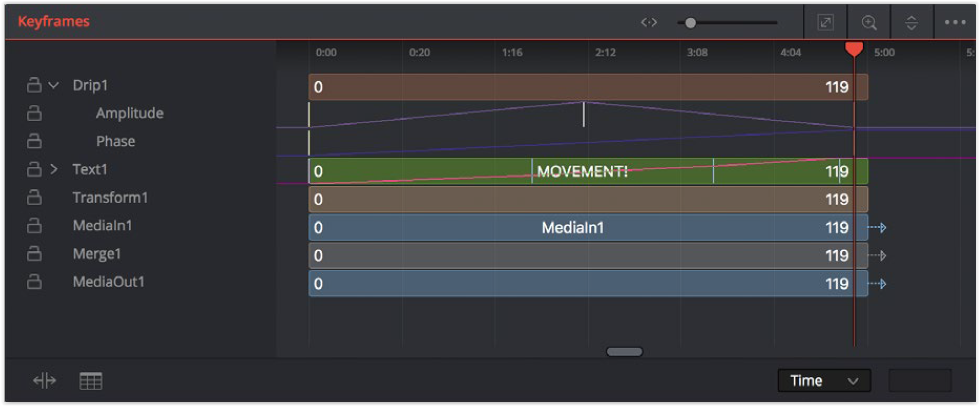Image resolution: width=980 pixels, height=406 pixels.
Task: Click the red playhead marker on ruler
Action: point(854,49)
